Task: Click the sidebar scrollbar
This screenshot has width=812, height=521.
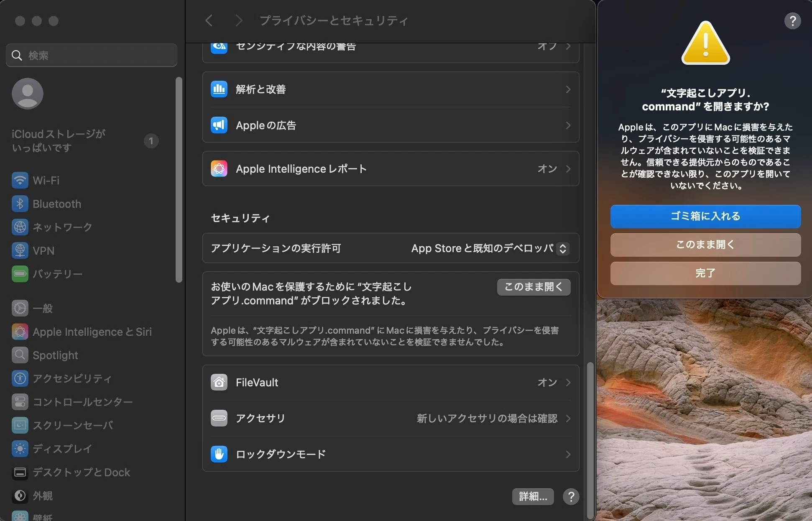Action: [179, 180]
